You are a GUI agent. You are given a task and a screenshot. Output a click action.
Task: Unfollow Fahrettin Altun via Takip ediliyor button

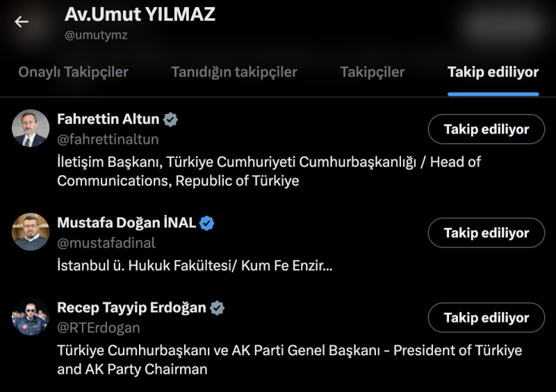[x=486, y=129]
